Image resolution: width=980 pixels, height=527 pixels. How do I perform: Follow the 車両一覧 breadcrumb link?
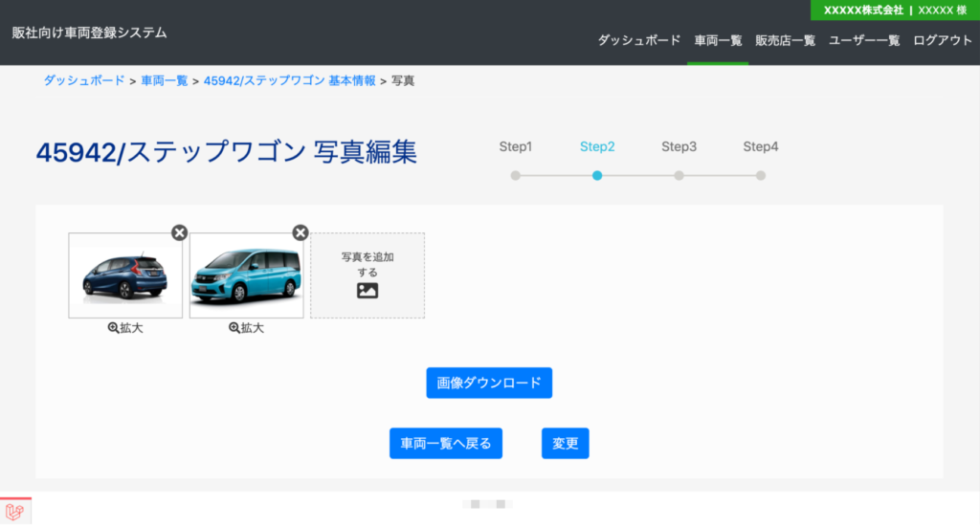(x=165, y=80)
